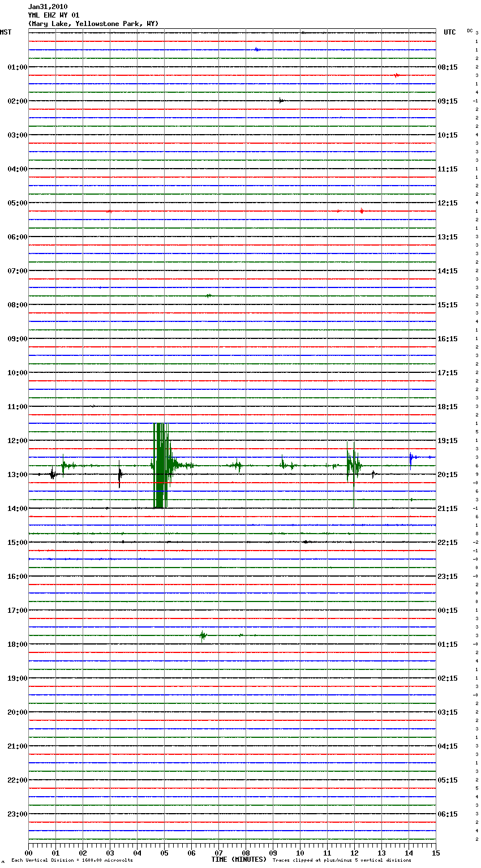Viewport: 481px width, 868px height.
Task: Select the 18:00 MST time label
Action: [x=18, y=644]
